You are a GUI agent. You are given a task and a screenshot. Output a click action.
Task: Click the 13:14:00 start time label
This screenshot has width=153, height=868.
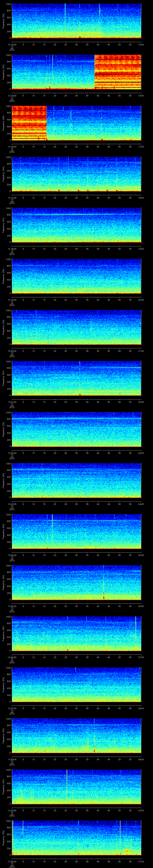[12, 44]
